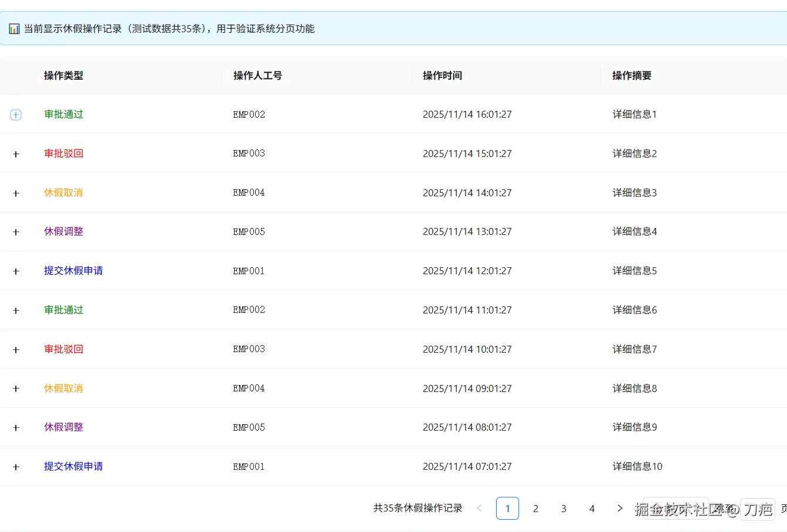Expand the row with 详细信息10
The width and height of the screenshot is (787, 532).
(x=16, y=467)
